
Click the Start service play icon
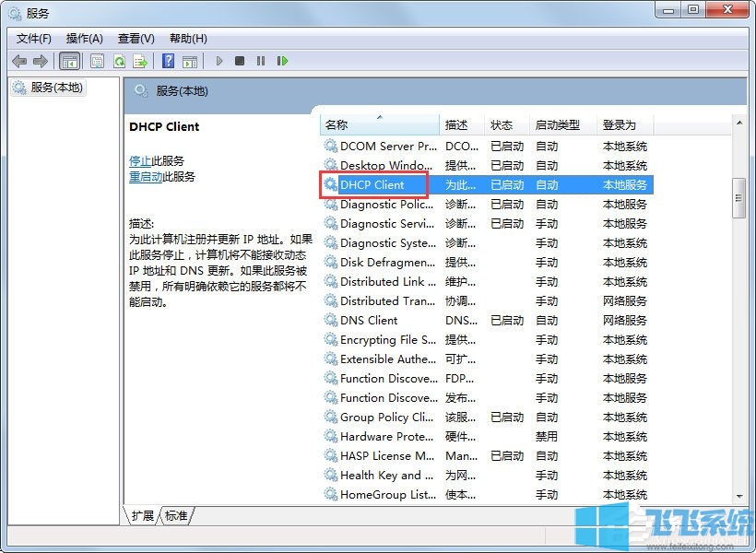[219, 61]
